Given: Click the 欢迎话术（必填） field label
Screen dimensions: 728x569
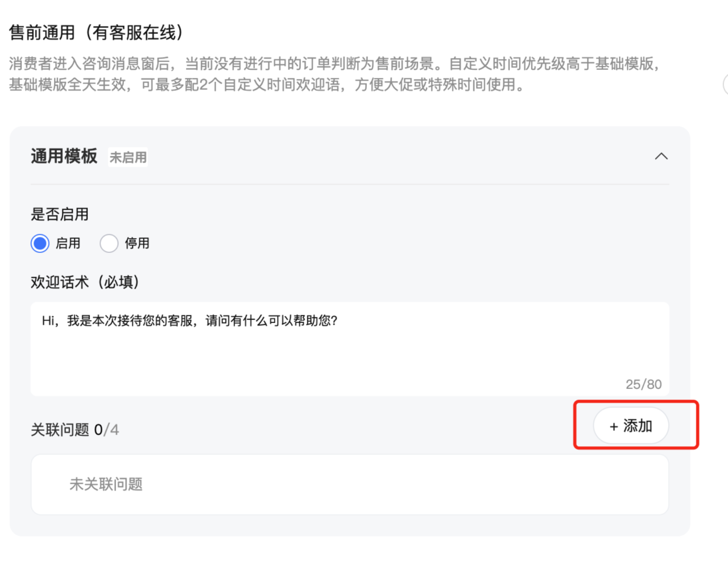Looking at the screenshot, I should (x=86, y=282).
